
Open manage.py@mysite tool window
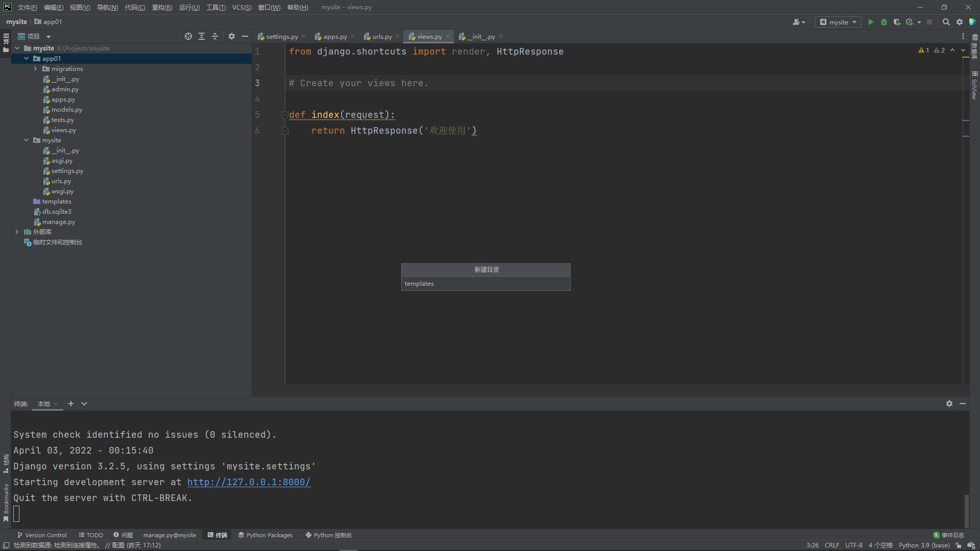(x=169, y=535)
